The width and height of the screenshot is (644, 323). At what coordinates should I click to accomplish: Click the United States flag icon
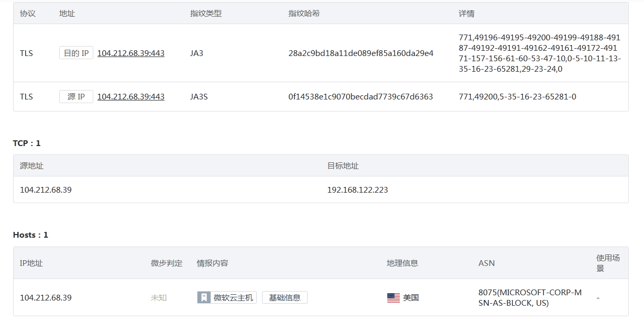coord(393,297)
